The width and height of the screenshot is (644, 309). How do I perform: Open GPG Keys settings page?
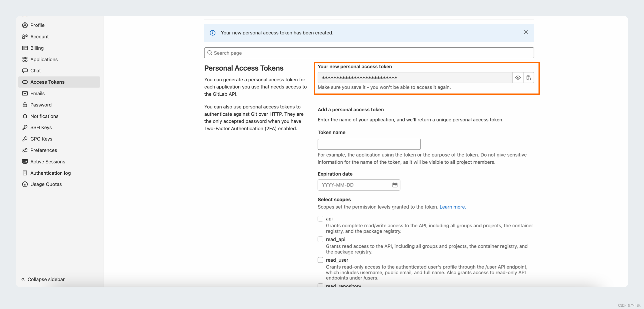[41, 138]
